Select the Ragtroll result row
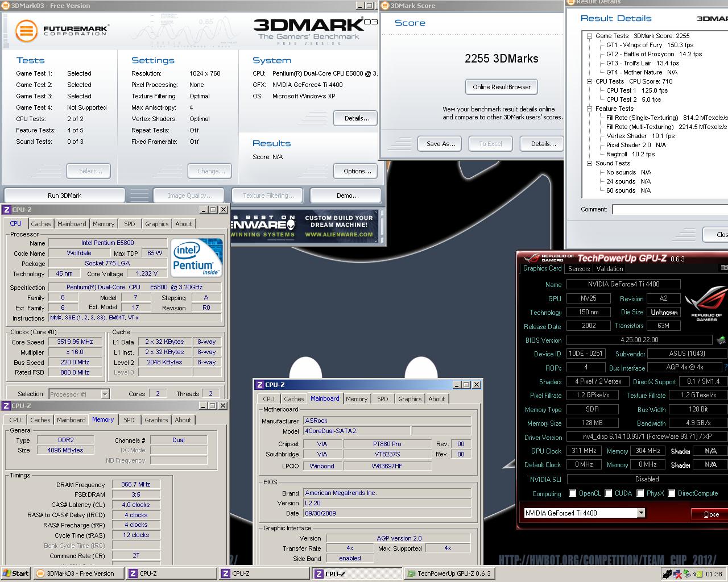Viewport: 728px width, 582px height. pos(630,154)
